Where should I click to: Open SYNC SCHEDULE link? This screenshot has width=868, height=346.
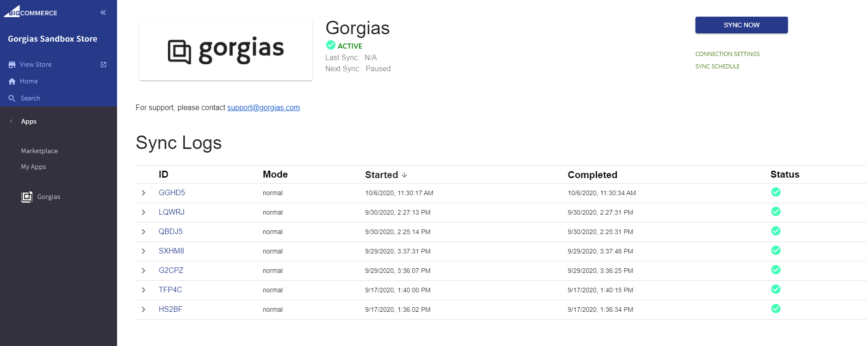pos(717,67)
